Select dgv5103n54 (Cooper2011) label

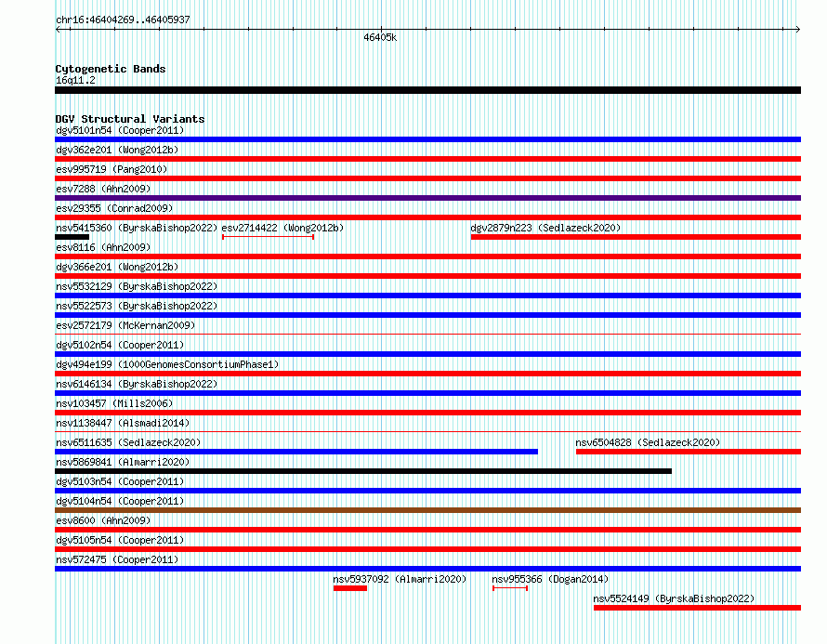click(x=120, y=481)
